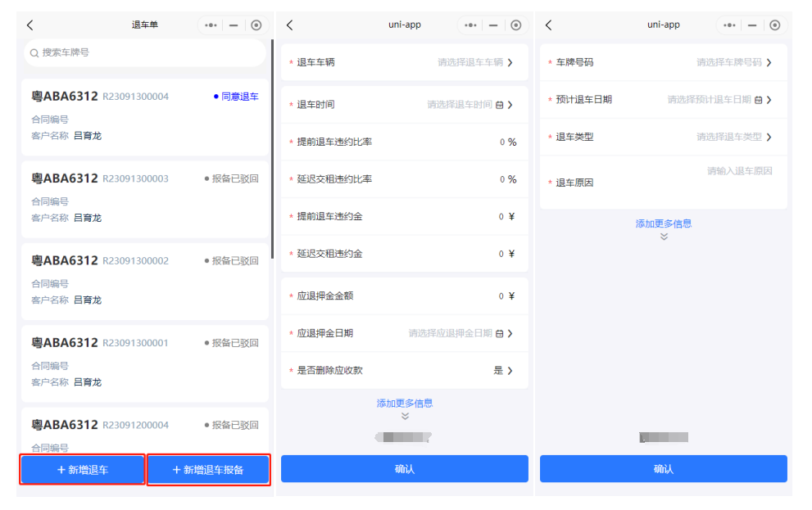Click the calendar icon in the 退车时间 row
Screen dimensions: 812x510
(499, 105)
